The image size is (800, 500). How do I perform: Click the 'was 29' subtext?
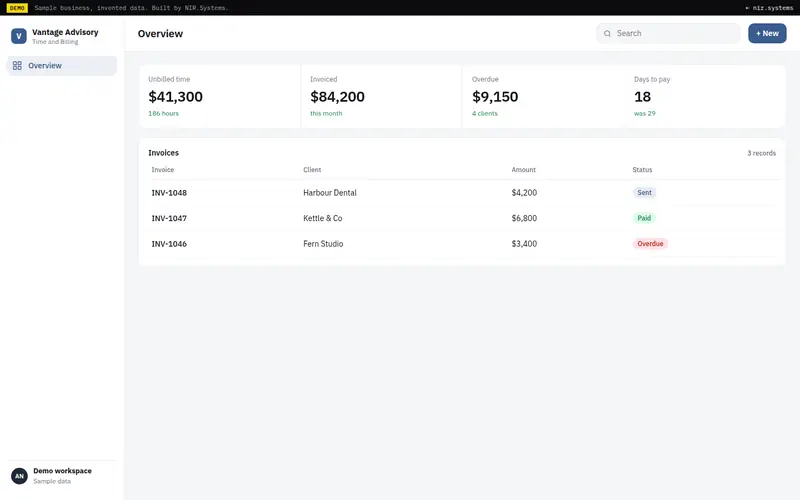tap(644, 114)
